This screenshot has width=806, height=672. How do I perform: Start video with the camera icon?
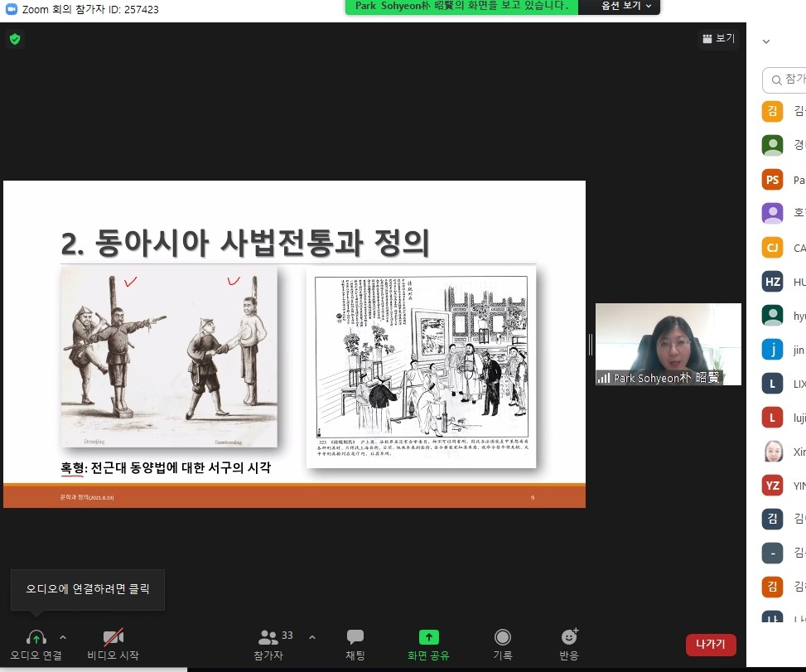point(113,637)
